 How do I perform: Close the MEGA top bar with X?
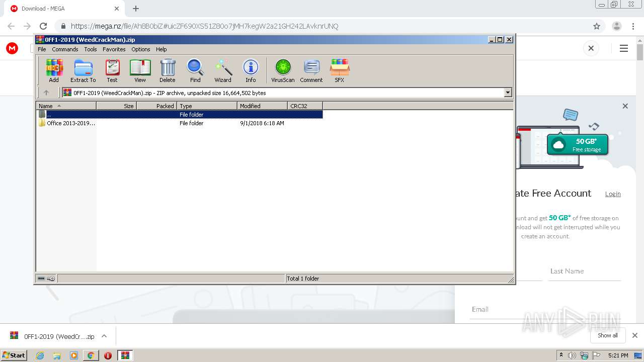[591, 48]
